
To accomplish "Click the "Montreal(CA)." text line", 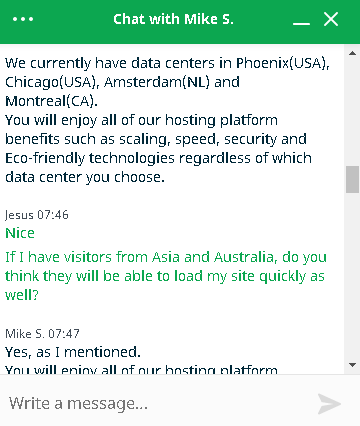I will pyautogui.click(x=51, y=101).
